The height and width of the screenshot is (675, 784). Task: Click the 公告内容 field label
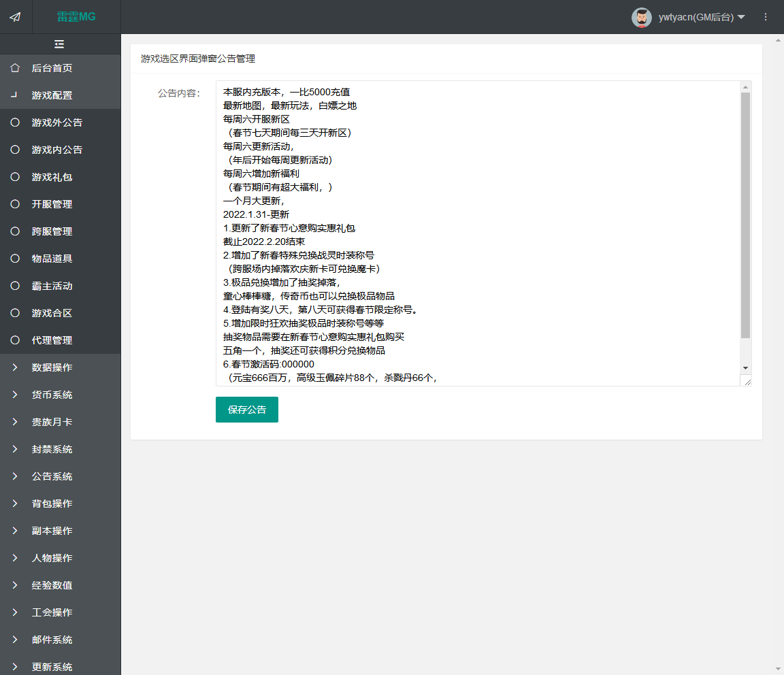tap(179, 93)
